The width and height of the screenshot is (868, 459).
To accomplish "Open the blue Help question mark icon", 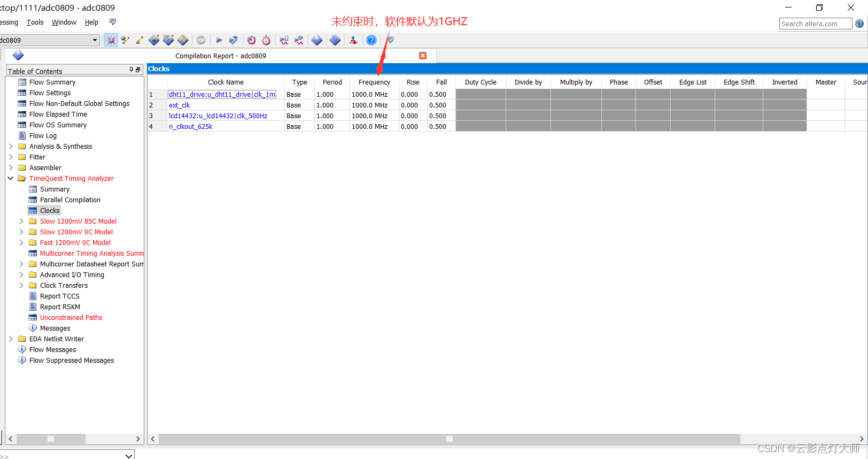I will tap(371, 40).
